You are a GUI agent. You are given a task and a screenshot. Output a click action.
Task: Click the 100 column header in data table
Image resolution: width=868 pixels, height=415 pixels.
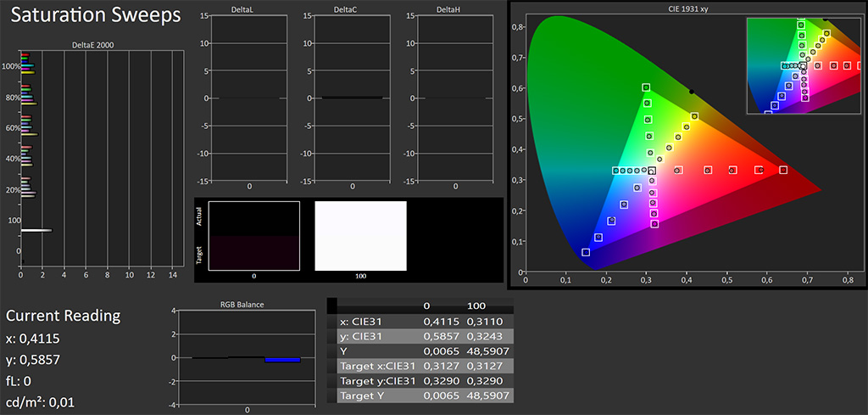[476, 306]
